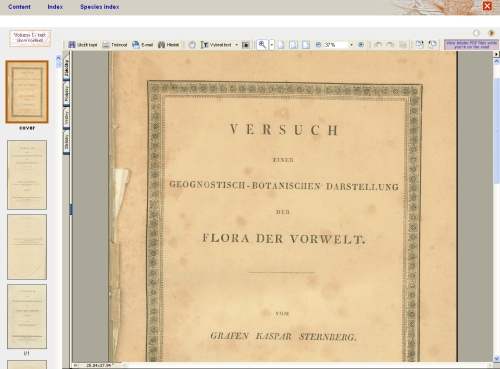500x369 pixels.
Task: Expand the Vybrat text tool dropdown
Action: (x=237, y=45)
